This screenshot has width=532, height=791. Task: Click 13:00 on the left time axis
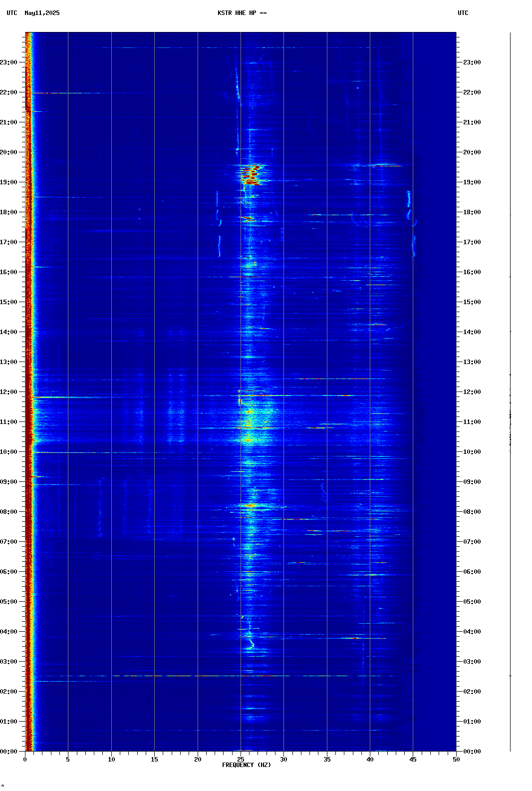(x=8, y=362)
